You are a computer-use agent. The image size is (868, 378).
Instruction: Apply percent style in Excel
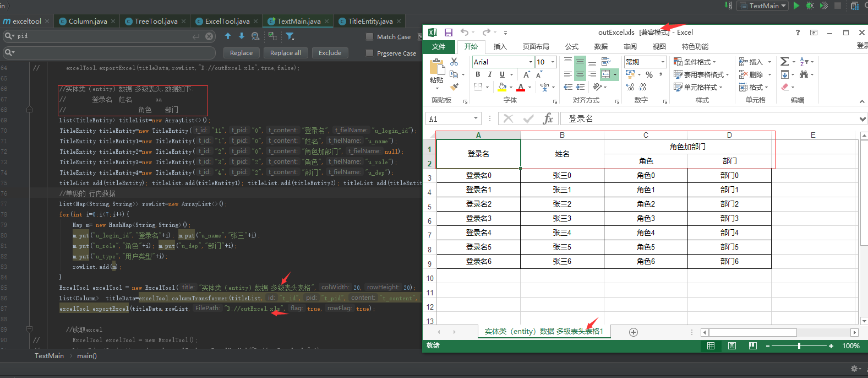click(x=649, y=74)
